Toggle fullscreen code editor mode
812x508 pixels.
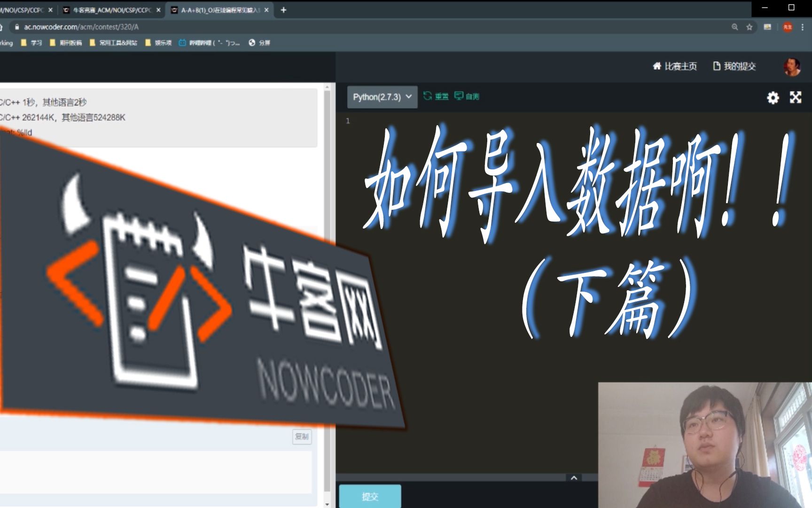point(795,97)
